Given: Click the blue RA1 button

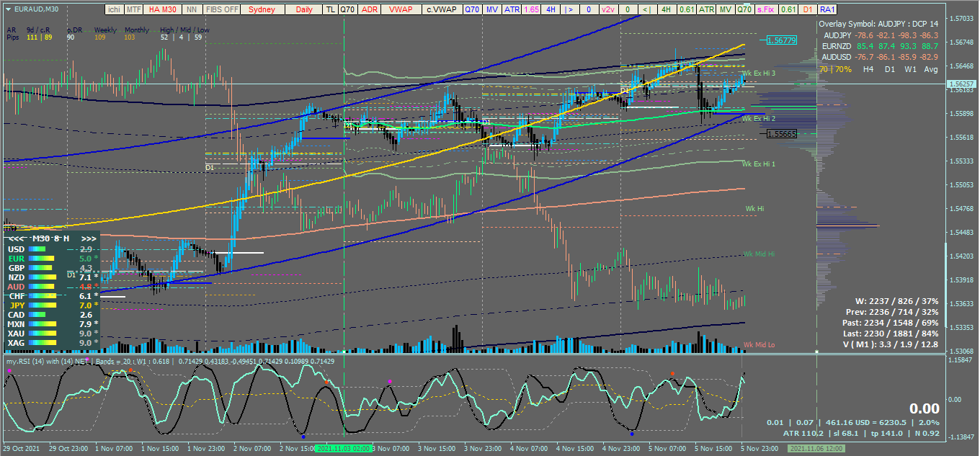Looking at the screenshot, I should [x=828, y=9].
